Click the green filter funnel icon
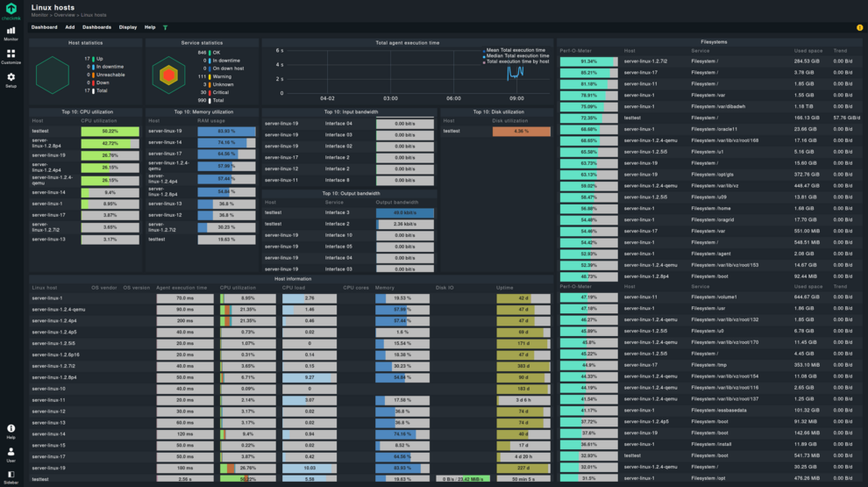 click(x=165, y=27)
